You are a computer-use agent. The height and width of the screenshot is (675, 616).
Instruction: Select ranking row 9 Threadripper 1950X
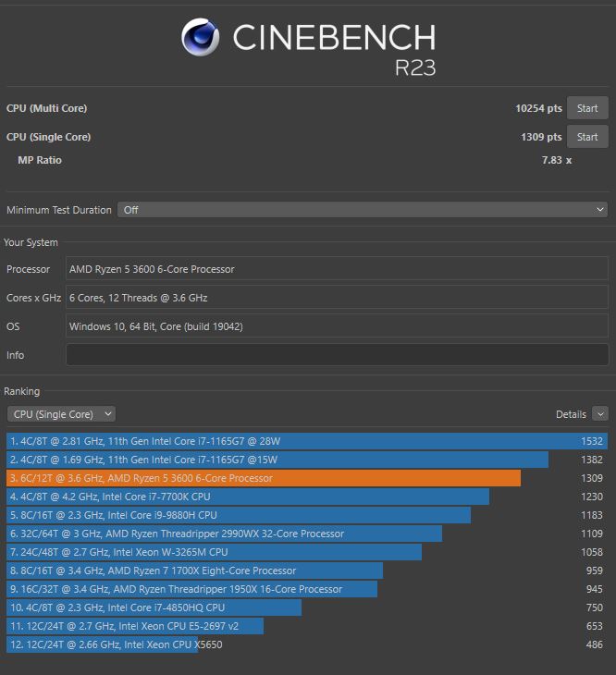click(x=307, y=589)
